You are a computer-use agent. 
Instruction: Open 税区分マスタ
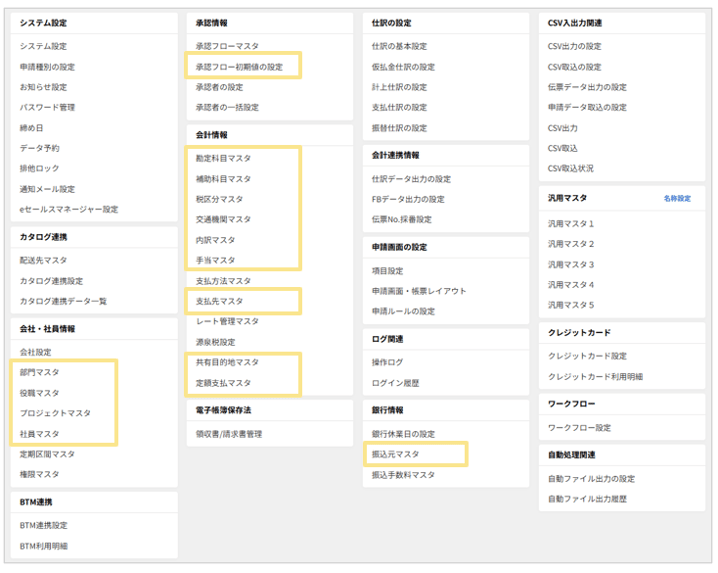(219, 199)
